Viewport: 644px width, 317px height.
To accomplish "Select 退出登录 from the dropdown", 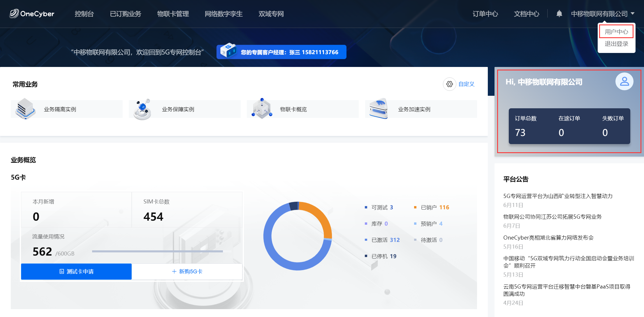I will [616, 44].
